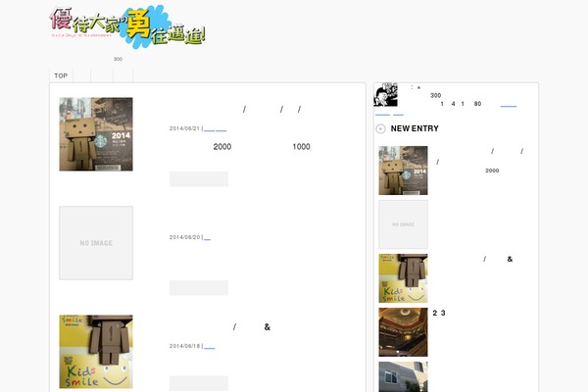Click the grey button under 2014/06/18 post
Screen dimensions: 588x392
[199, 383]
